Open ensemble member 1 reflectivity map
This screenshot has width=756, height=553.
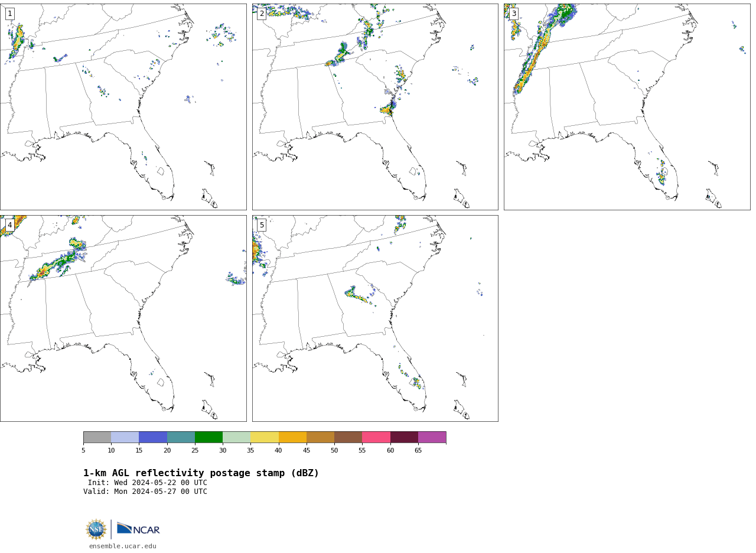pyautogui.click(x=123, y=107)
